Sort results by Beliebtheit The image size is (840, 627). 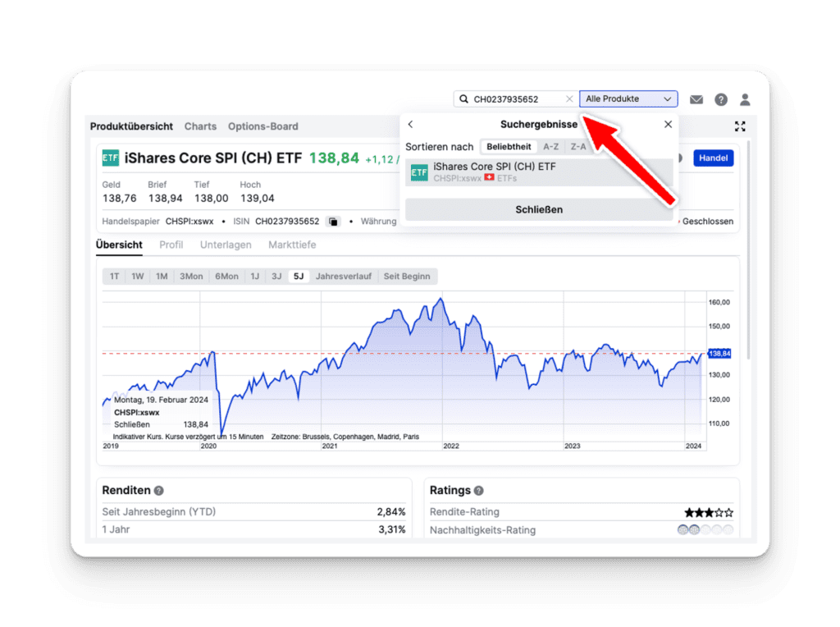(x=509, y=147)
